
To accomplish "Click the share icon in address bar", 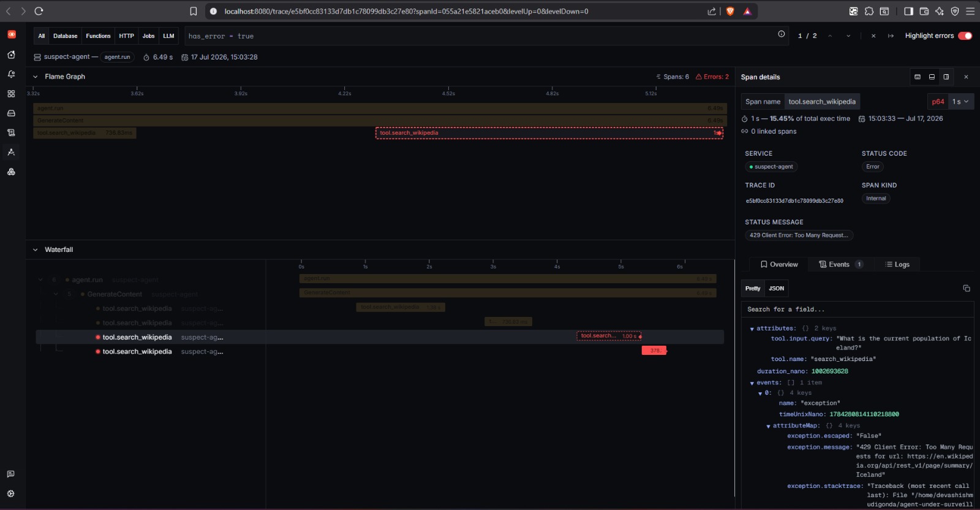I will click(x=711, y=11).
